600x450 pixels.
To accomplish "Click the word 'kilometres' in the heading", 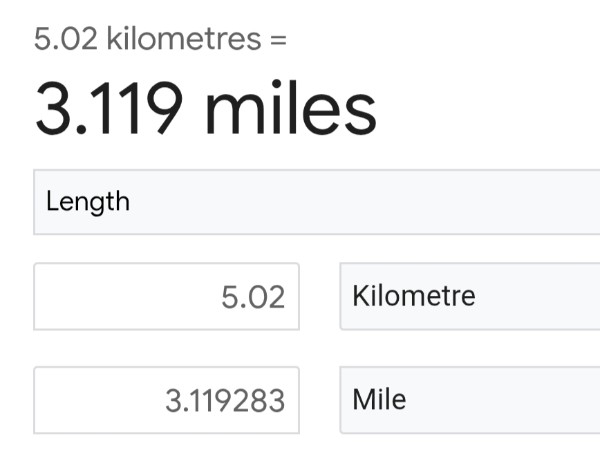I will tap(184, 39).
